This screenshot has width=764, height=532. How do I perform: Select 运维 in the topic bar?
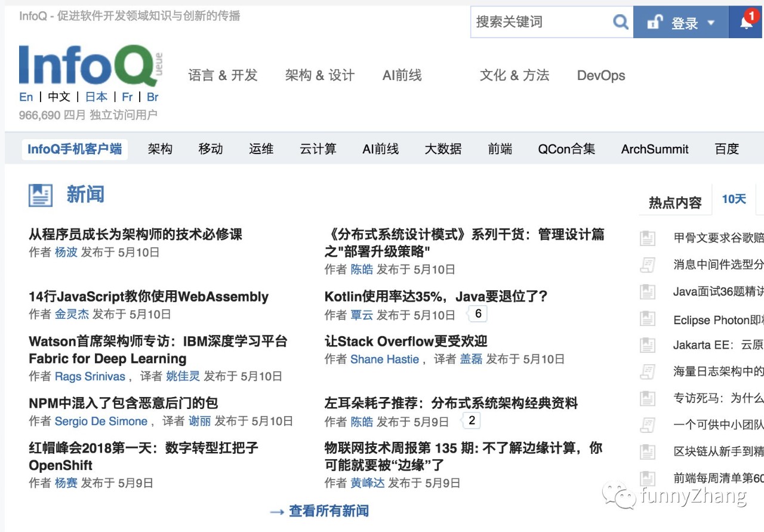point(261,149)
